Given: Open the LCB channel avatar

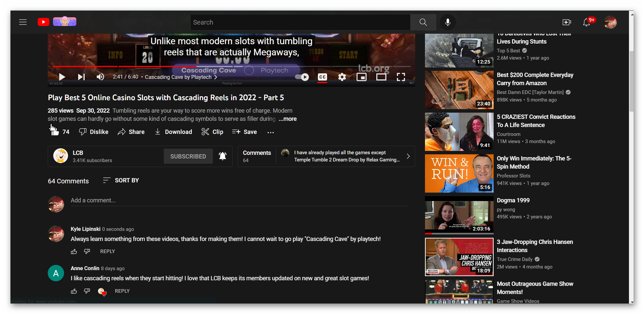Looking at the screenshot, I should pyautogui.click(x=60, y=156).
